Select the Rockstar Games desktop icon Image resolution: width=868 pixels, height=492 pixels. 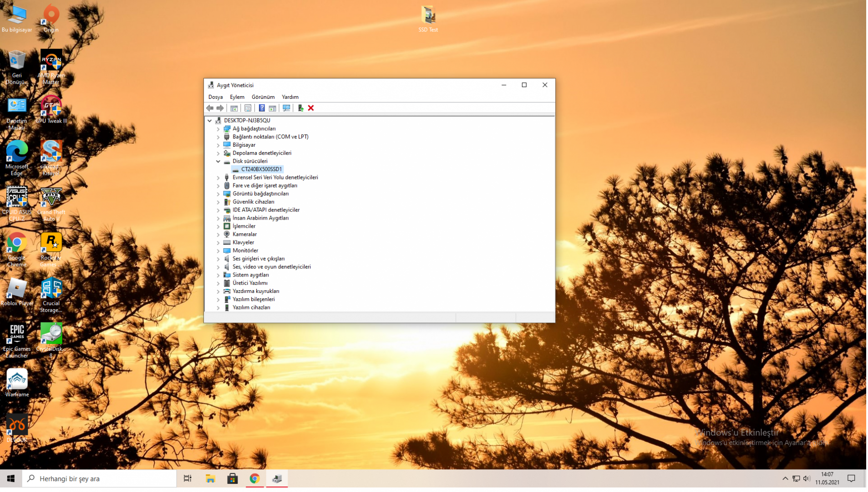pyautogui.click(x=51, y=249)
